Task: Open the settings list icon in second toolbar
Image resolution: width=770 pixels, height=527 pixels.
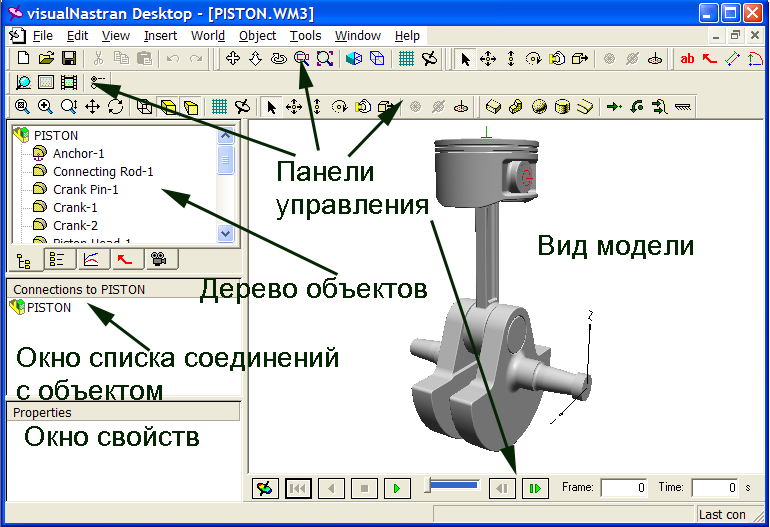Action: point(98,82)
